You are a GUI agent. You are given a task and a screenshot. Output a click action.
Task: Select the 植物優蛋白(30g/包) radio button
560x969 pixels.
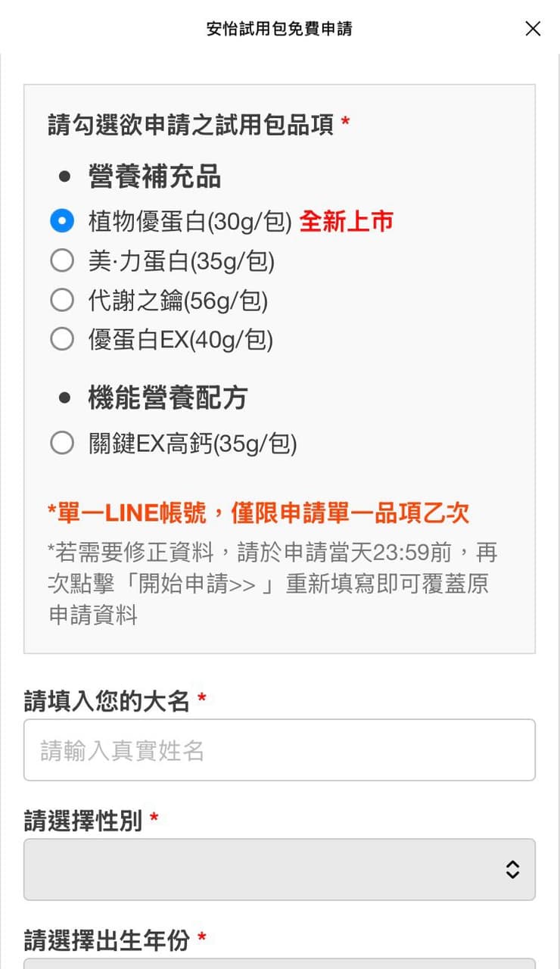pyautogui.click(x=62, y=221)
